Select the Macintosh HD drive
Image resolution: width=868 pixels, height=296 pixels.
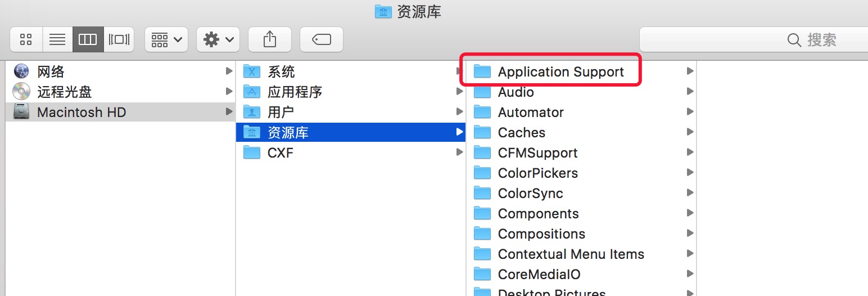(82, 112)
